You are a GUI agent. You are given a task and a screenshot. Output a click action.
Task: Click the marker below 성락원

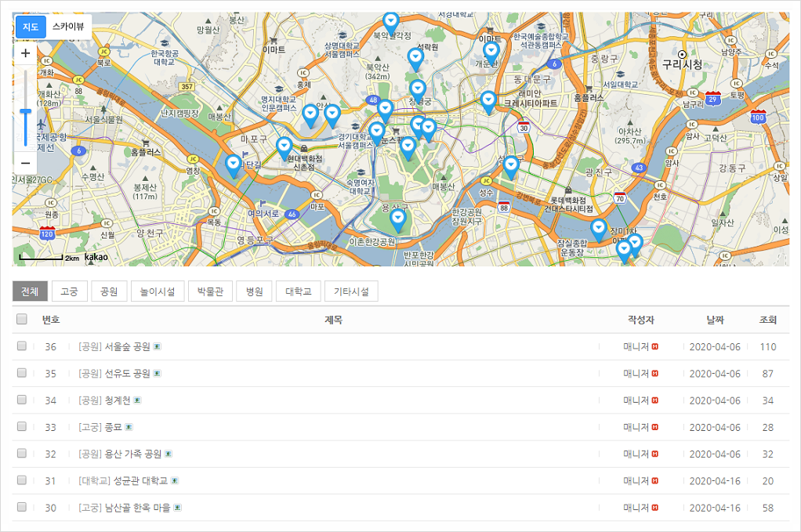tap(415, 60)
